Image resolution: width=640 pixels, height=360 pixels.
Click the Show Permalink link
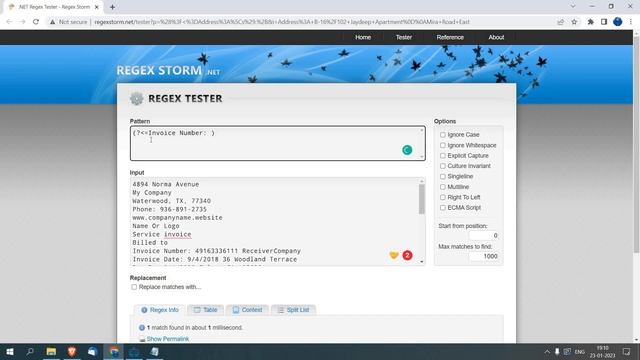[167, 339]
